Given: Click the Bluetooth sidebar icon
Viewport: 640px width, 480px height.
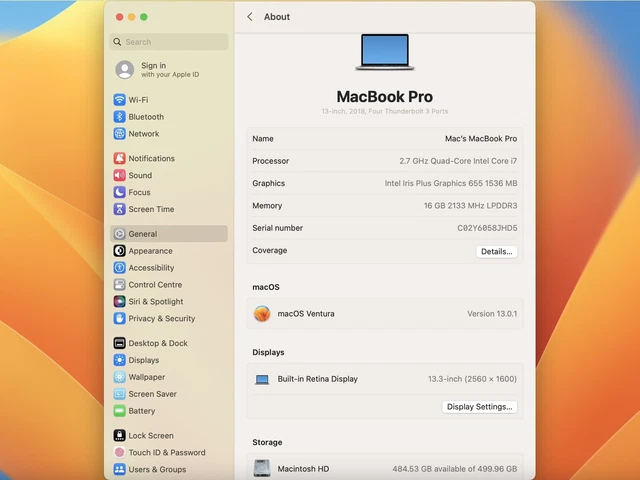Looking at the screenshot, I should (119, 117).
